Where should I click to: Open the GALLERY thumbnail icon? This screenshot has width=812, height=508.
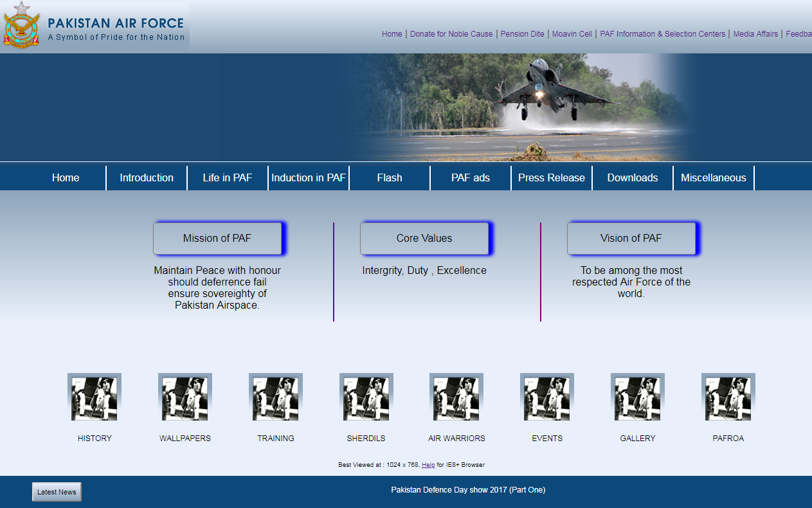click(x=638, y=397)
